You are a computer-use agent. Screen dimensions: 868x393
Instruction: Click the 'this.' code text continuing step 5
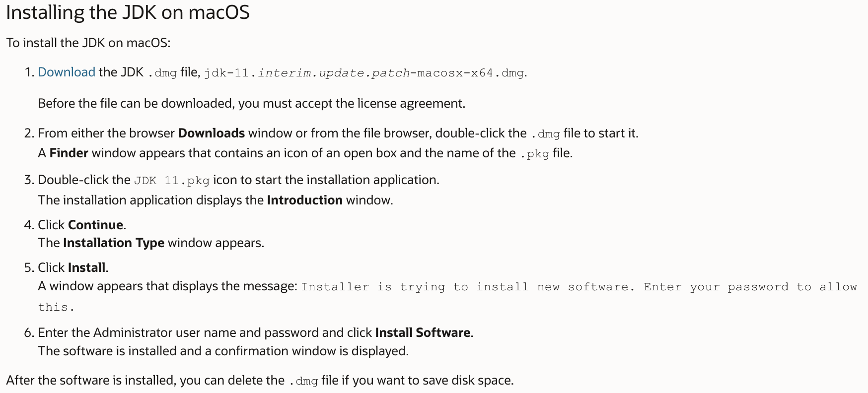tap(56, 307)
